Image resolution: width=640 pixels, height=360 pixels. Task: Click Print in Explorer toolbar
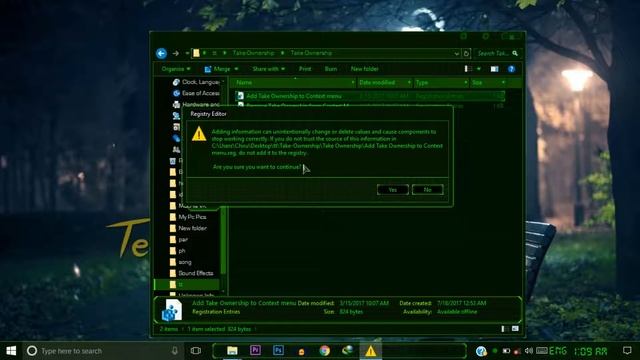point(305,69)
